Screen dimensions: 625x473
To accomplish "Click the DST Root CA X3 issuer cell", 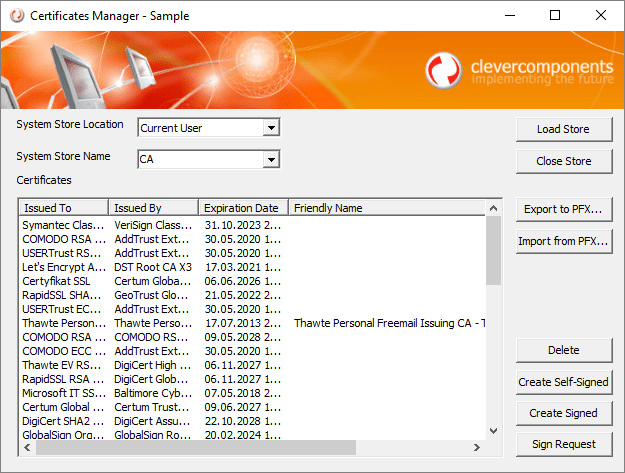I will tap(153, 267).
